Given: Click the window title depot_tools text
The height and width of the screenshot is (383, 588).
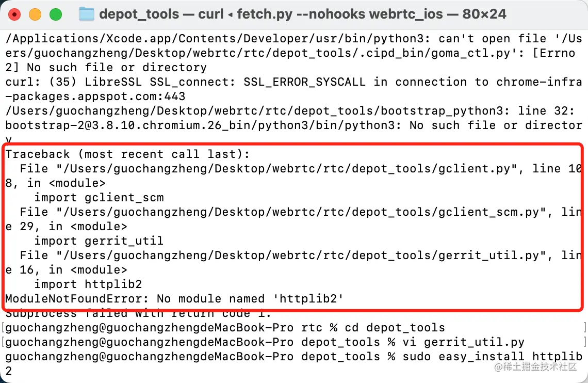Looking at the screenshot, I should tap(139, 14).
